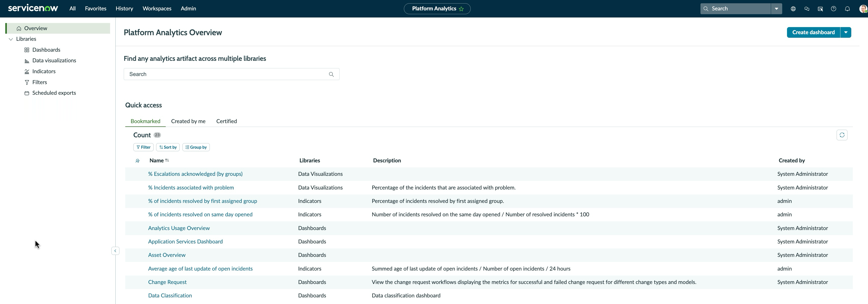Viewport: 868px width, 304px height.
Task: Click the Name column sort arrow icon
Action: 167,160
